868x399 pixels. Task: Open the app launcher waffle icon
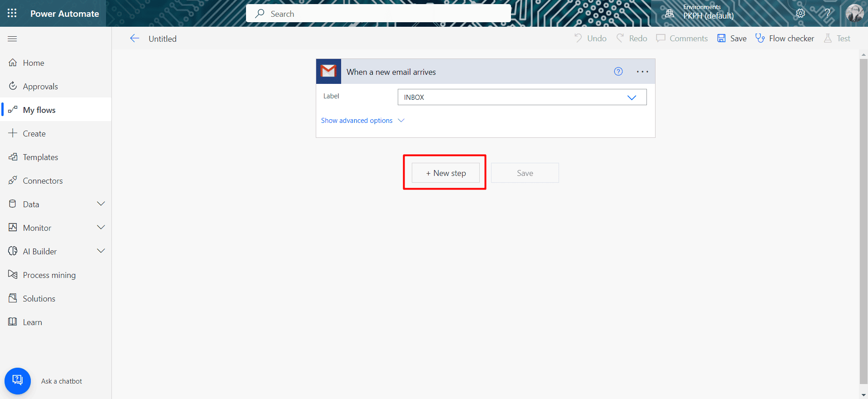[12, 13]
